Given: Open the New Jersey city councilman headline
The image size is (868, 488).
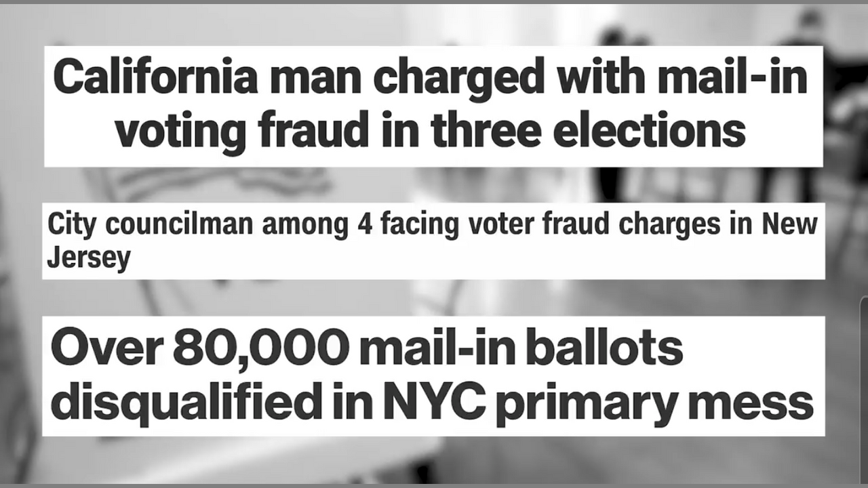Looking at the screenshot, I should (433, 241).
